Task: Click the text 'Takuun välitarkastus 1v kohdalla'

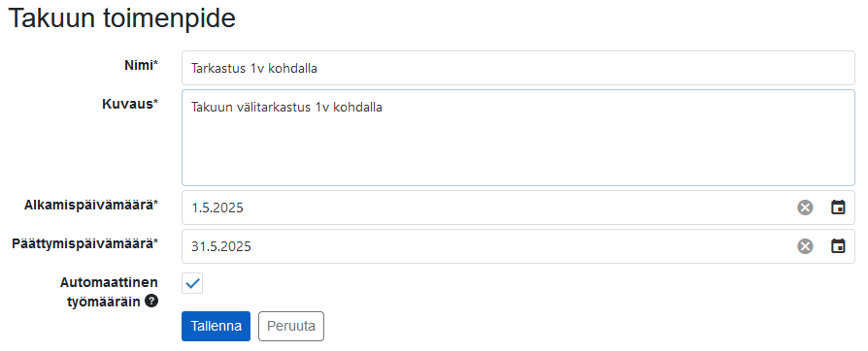Action: pyautogui.click(x=286, y=108)
